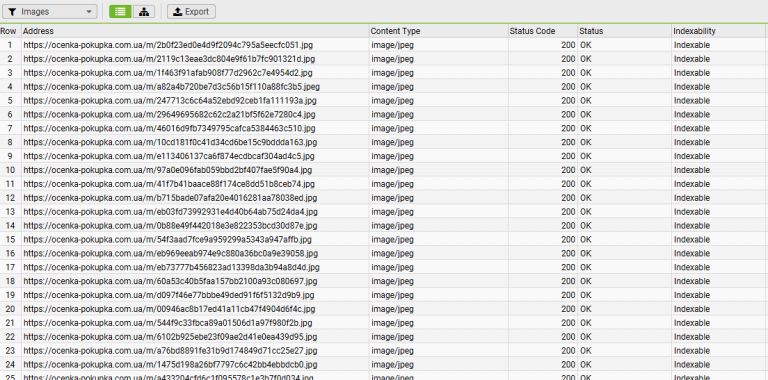Select URL ending 1f463f91afab908f77d2962c7e4954d2.jpg
This screenshot has height=380, width=768.
[168, 73]
